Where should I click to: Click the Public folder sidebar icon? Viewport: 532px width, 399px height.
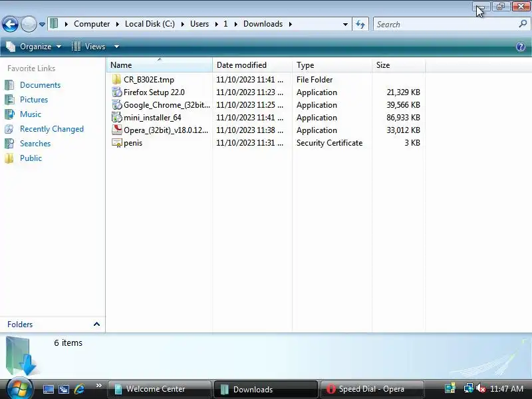[9, 158]
